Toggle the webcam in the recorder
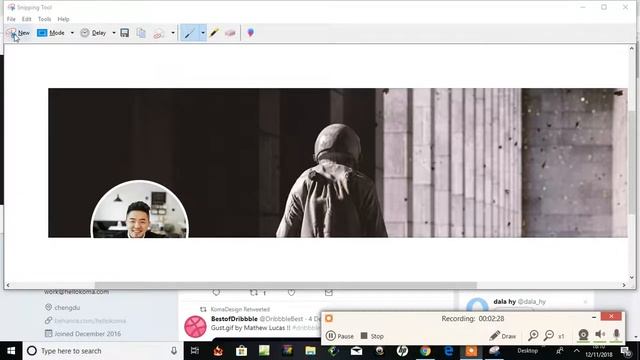 click(583, 335)
